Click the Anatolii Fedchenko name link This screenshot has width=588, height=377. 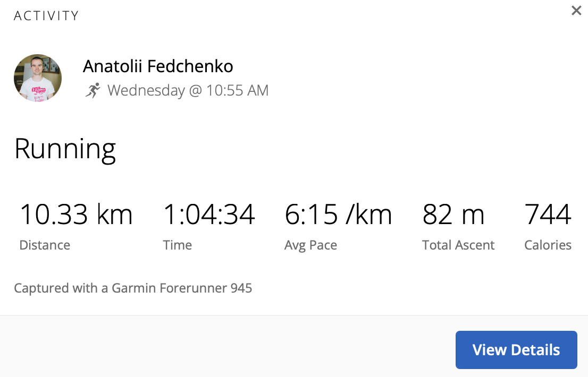[x=158, y=66]
